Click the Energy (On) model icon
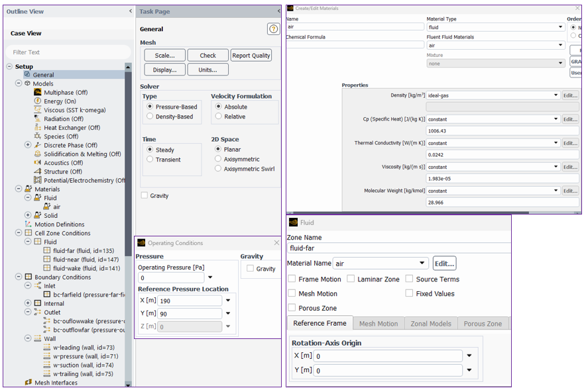 [x=38, y=101]
